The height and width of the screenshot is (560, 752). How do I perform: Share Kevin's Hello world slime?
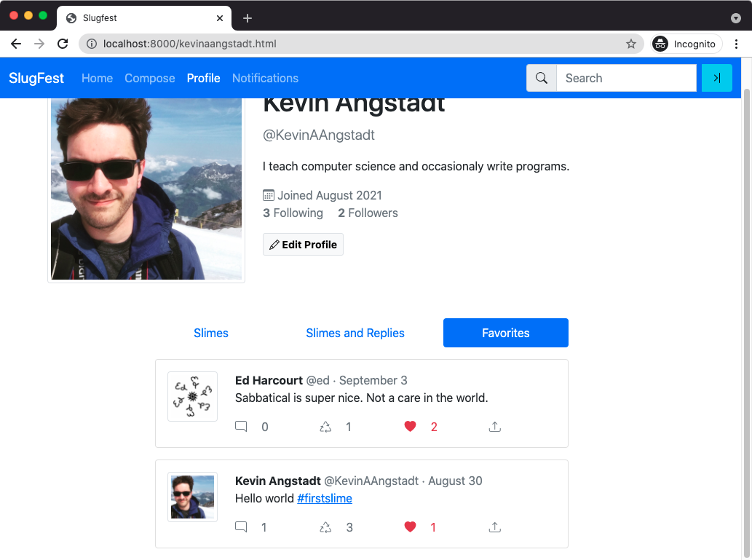[494, 527]
